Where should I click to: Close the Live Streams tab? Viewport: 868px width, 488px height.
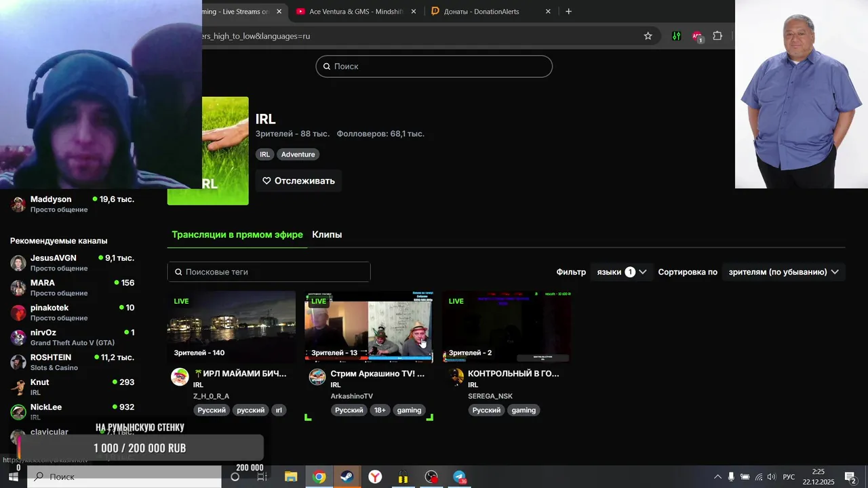(279, 12)
